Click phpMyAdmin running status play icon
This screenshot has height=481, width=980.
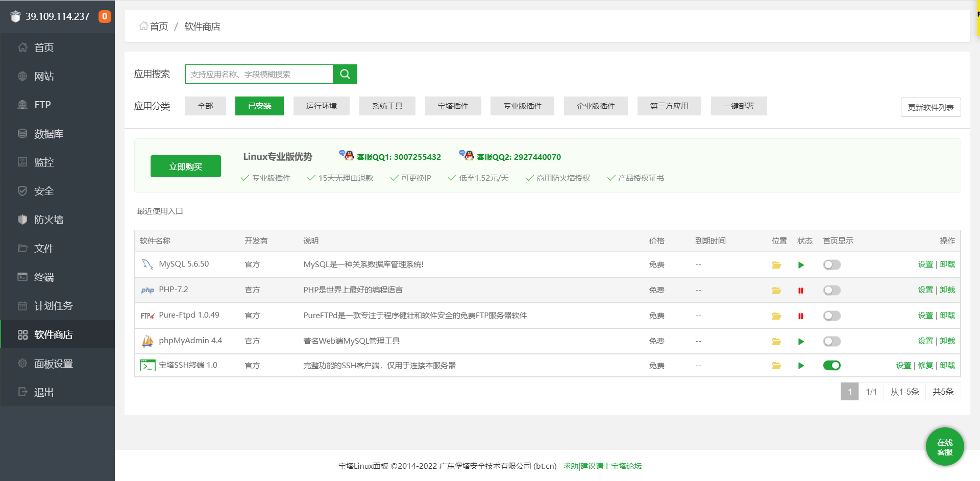(801, 342)
